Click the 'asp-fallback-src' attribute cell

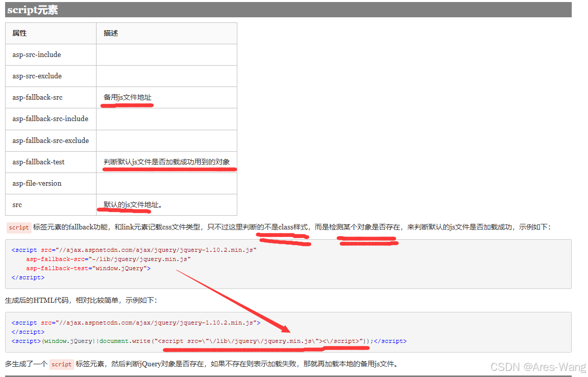51,98
